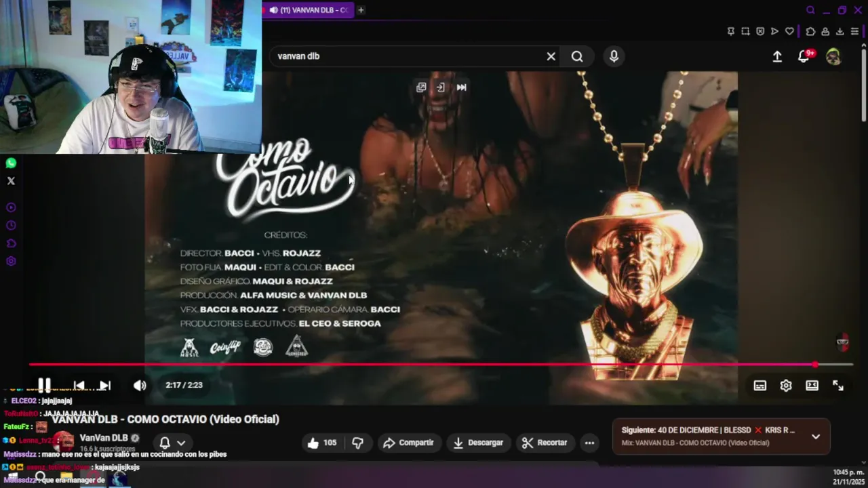This screenshot has width=868, height=488.
Task: Click the streamer webcam overlay
Action: 131,77
